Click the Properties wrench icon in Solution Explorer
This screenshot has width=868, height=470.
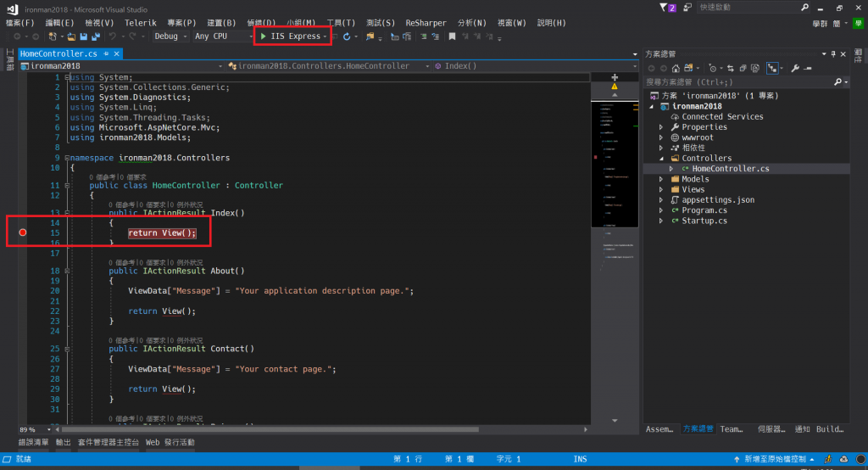point(795,68)
